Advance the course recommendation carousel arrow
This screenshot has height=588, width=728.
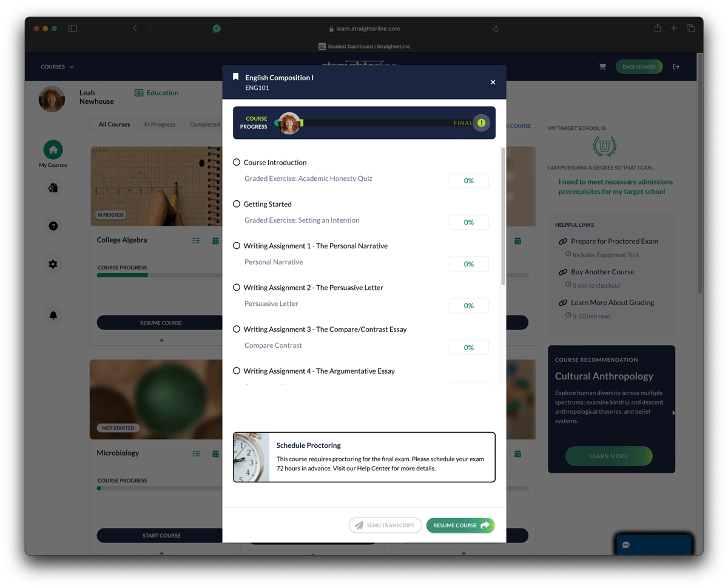point(673,413)
